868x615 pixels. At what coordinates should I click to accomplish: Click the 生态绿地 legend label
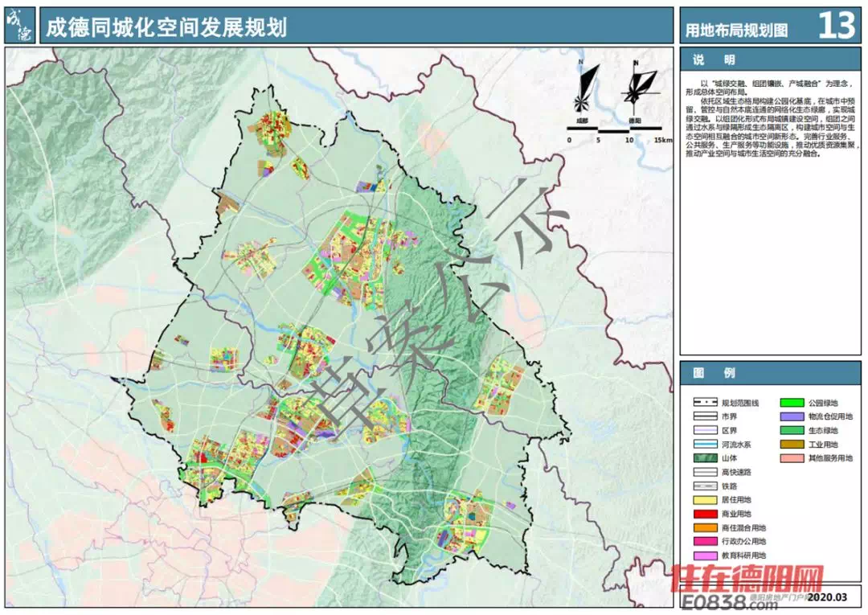click(823, 431)
